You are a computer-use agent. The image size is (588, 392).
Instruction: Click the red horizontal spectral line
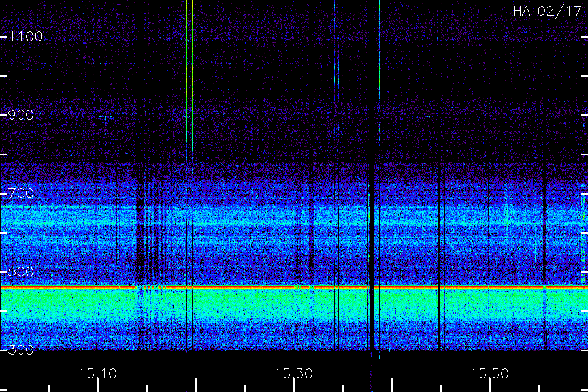[294, 287]
